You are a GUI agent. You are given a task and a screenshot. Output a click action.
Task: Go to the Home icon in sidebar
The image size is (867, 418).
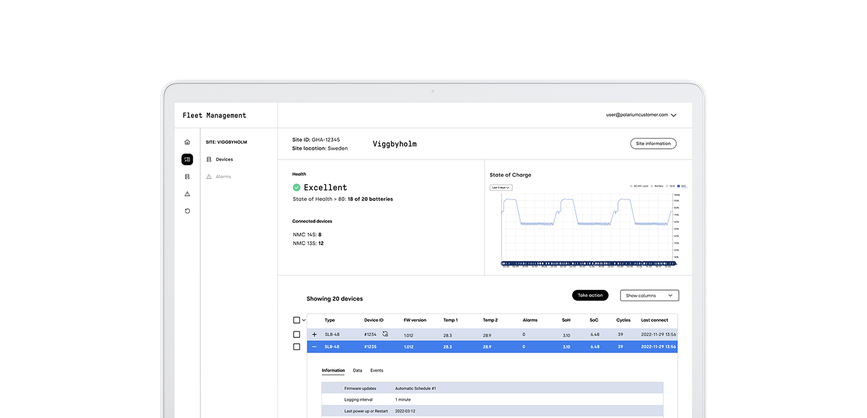(187, 142)
